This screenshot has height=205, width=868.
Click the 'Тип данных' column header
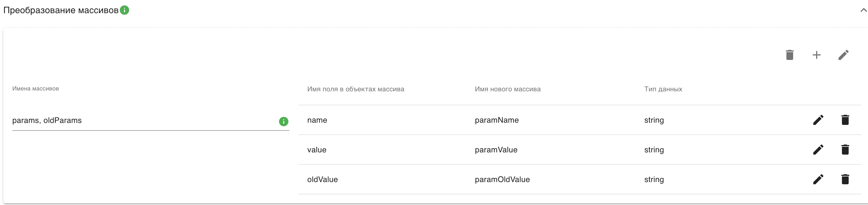[x=663, y=89]
